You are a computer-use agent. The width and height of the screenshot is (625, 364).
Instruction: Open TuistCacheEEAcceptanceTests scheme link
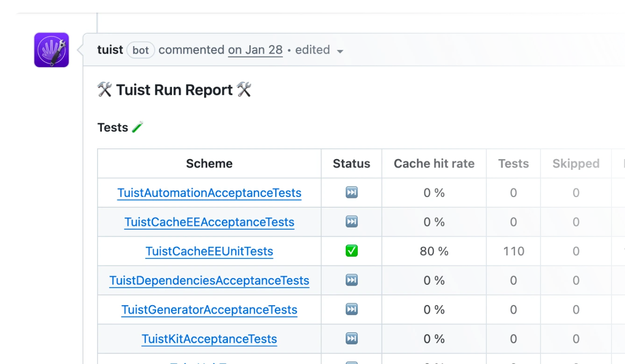click(209, 222)
